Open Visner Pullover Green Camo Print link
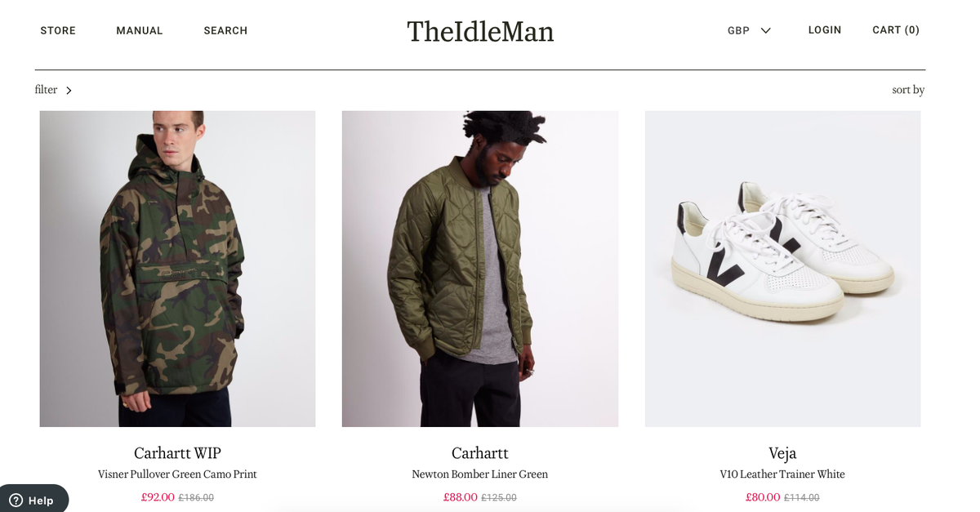The image size is (980, 512). click(177, 474)
